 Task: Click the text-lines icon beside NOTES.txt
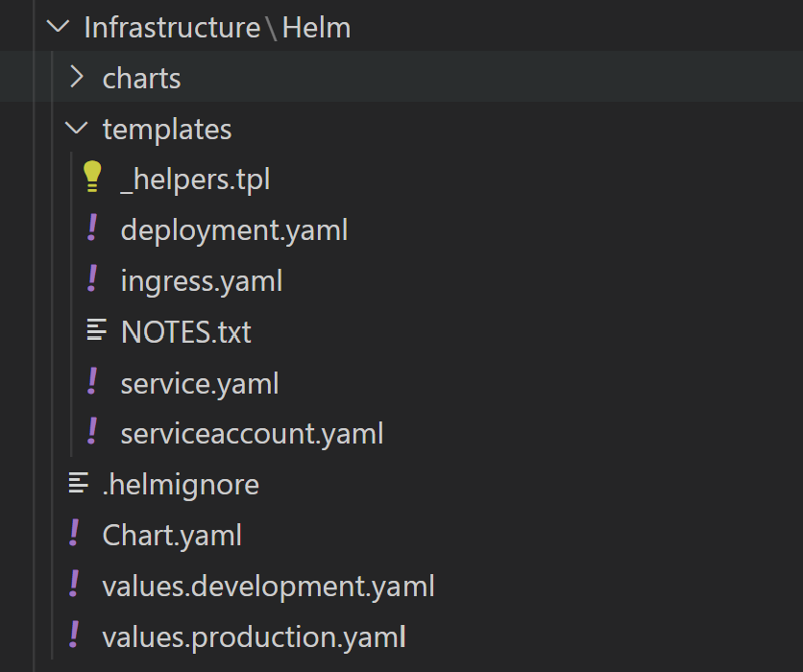[x=96, y=331]
